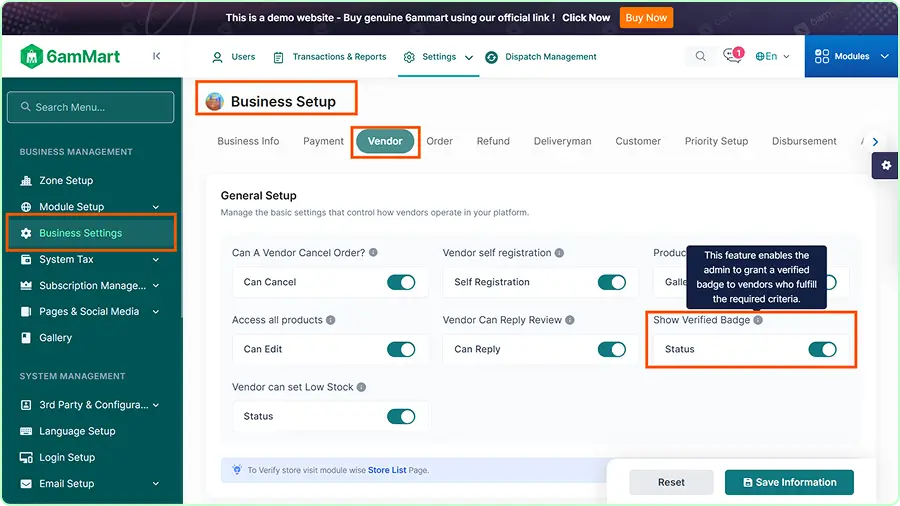Click info icon beside Vendor self registration
Image resolution: width=900 pixels, height=506 pixels.
click(x=559, y=252)
